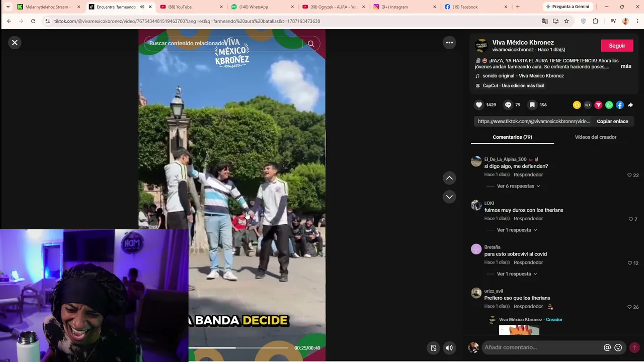Viewport: 644px width, 362px height.
Task: Open the translate page icon in address bar
Action: [x=545, y=21]
